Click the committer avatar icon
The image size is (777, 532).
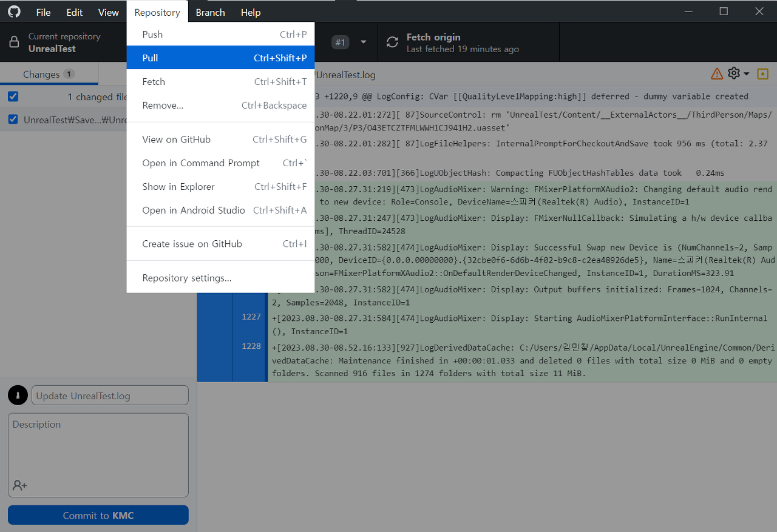pyautogui.click(x=18, y=396)
